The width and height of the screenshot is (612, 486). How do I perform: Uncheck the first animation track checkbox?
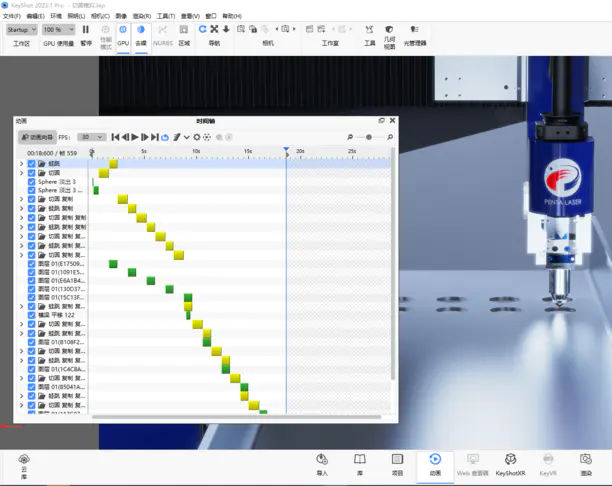(x=32, y=163)
